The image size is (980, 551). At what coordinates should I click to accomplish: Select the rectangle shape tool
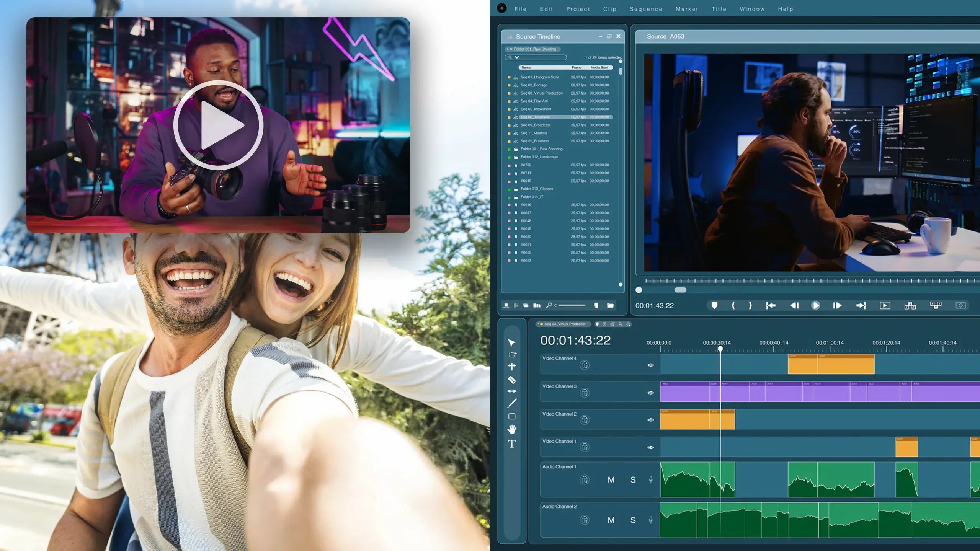(x=512, y=416)
